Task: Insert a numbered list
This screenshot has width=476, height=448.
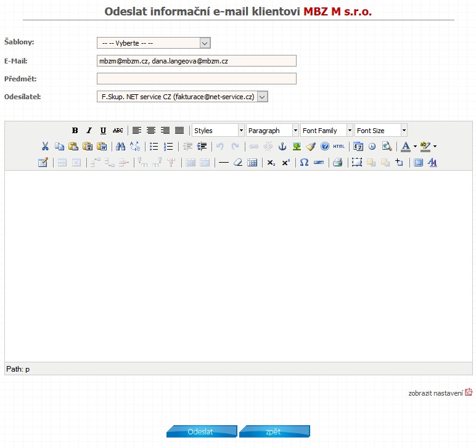Action: click(x=168, y=147)
